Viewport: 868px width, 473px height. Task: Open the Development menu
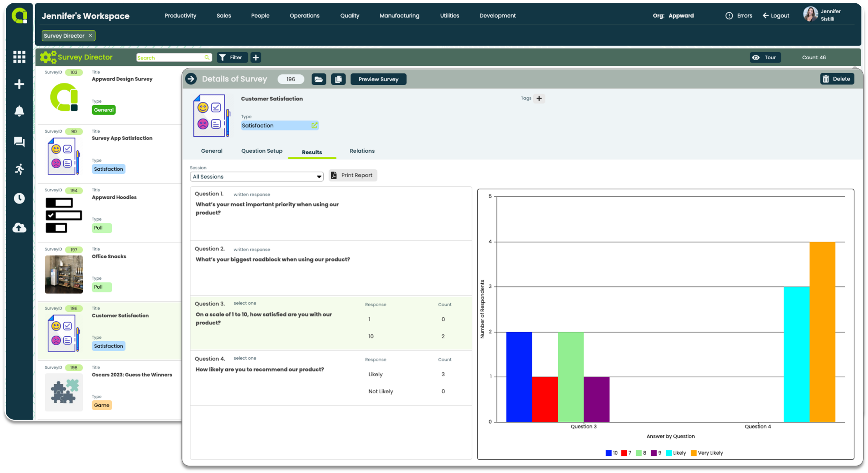click(x=497, y=16)
